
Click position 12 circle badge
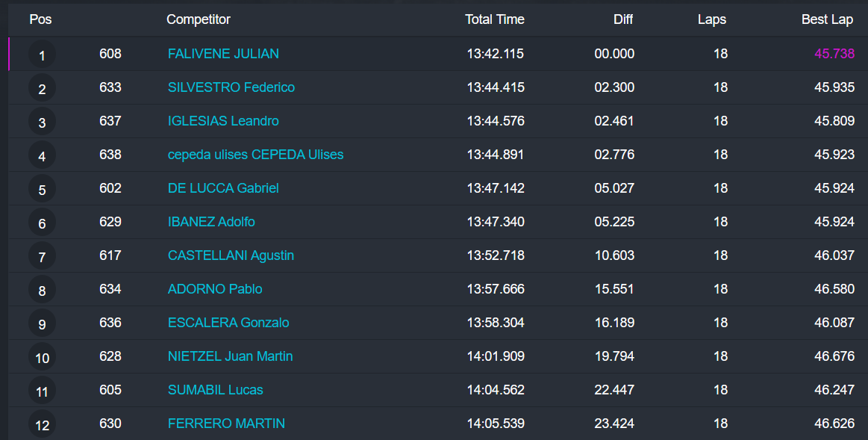42,425
